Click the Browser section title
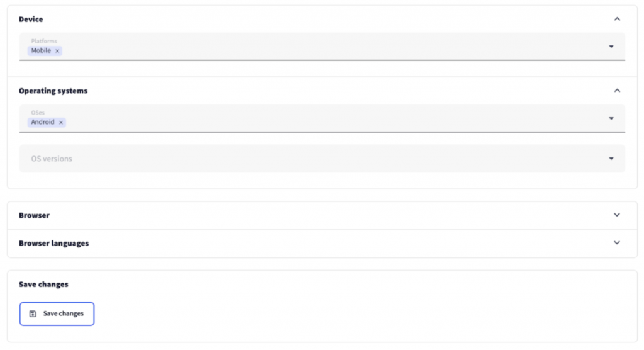644x350 pixels. [34, 215]
